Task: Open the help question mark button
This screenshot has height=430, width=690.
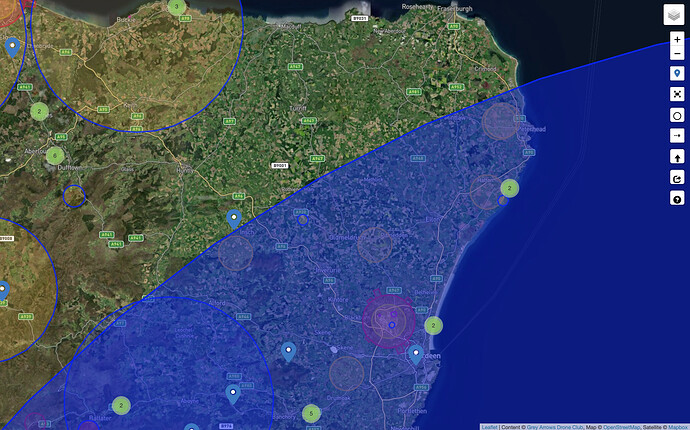Action: 677,199
